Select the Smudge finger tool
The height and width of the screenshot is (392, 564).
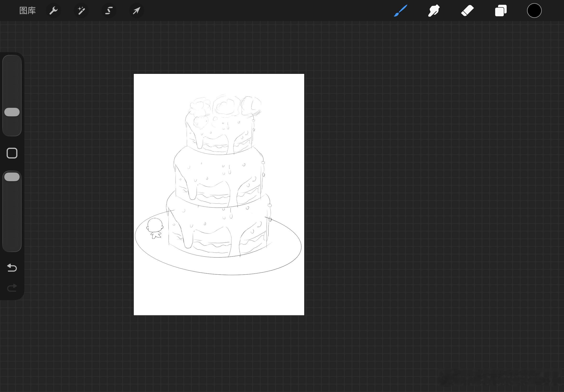[434, 11]
